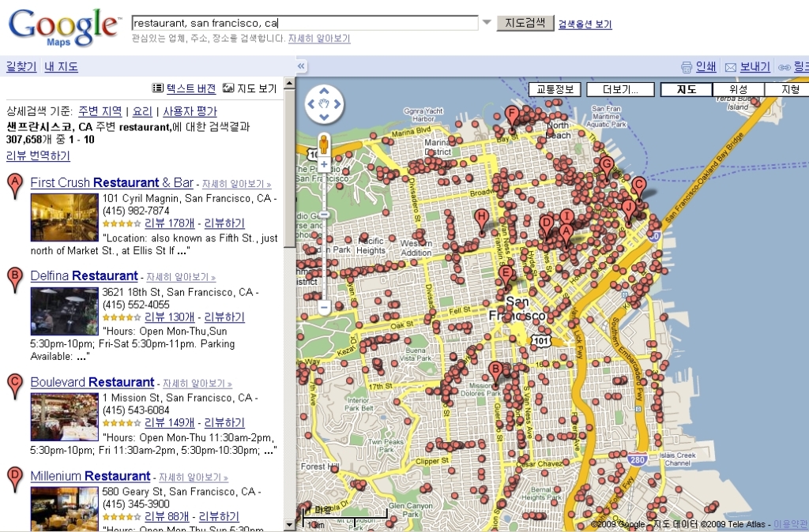
Task: Zoom out with the minus button
Action: [x=324, y=308]
